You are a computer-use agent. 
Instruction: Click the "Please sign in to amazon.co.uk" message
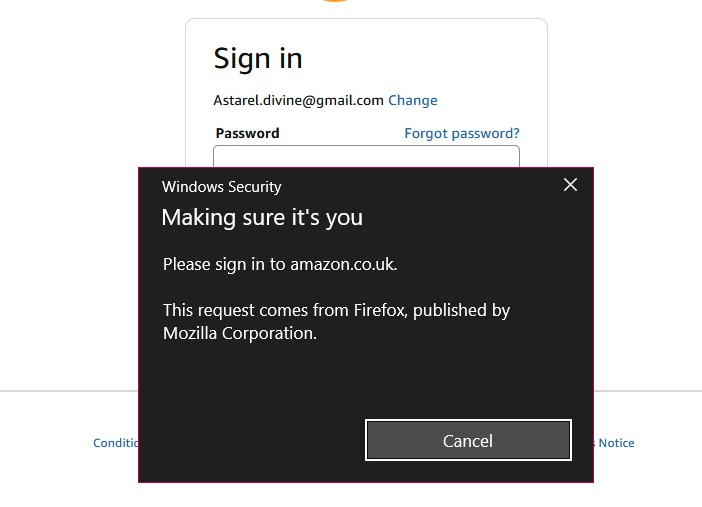click(280, 265)
